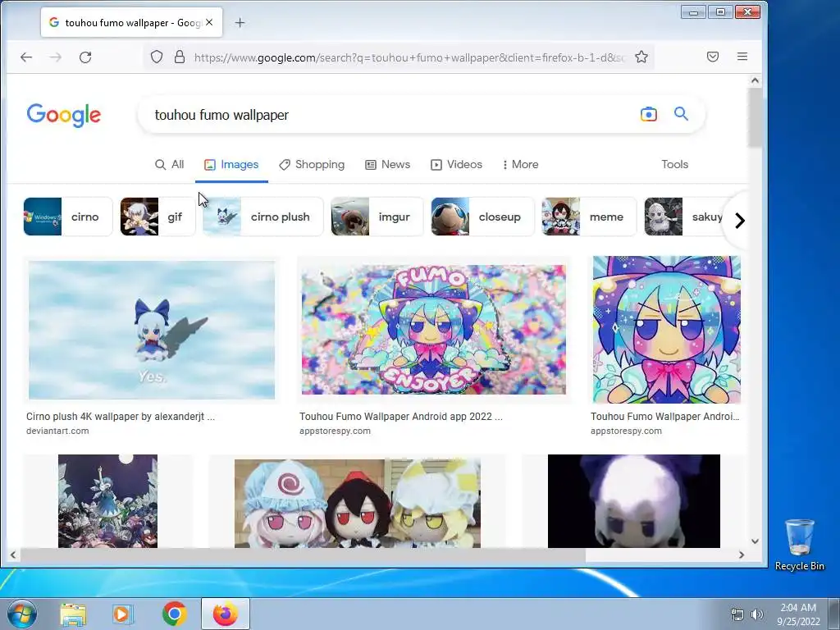This screenshot has height=630, width=840.
Task: Open the News results tab
Action: coord(388,164)
